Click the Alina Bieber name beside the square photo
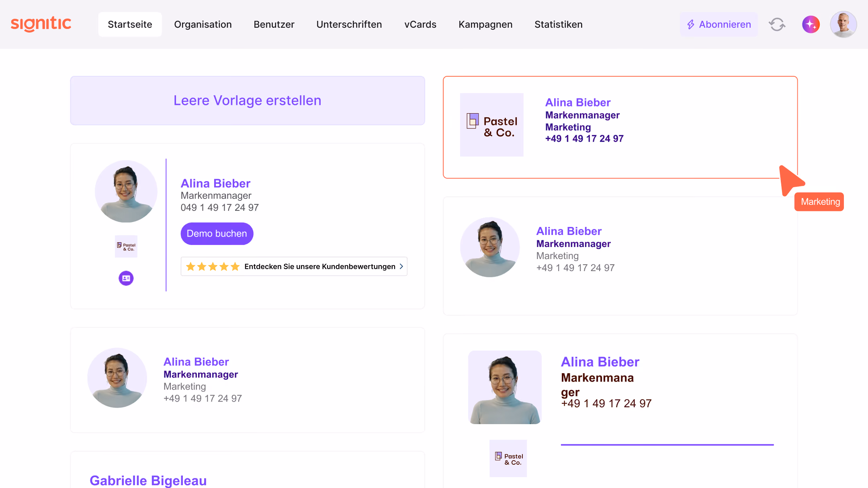This screenshot has width=868, height=488. pos(600,362)
